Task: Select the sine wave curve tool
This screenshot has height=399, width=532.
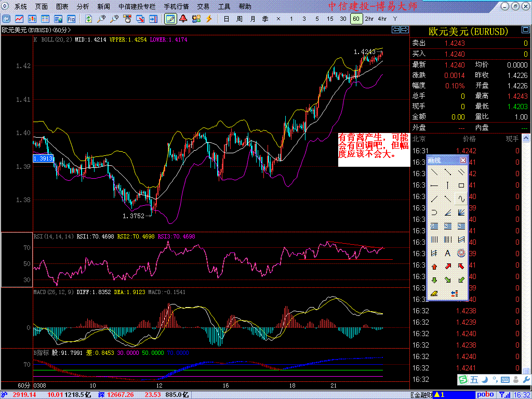Action: pos(461,199)
